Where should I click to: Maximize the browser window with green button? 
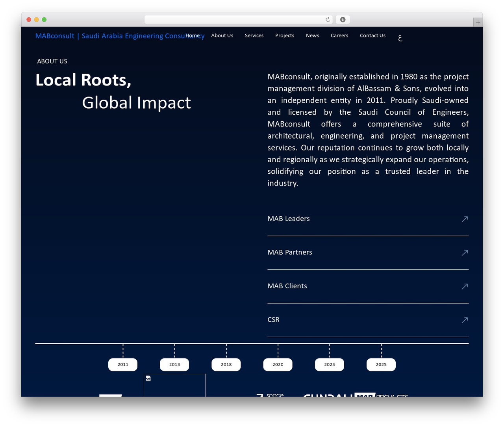point(44,20)
